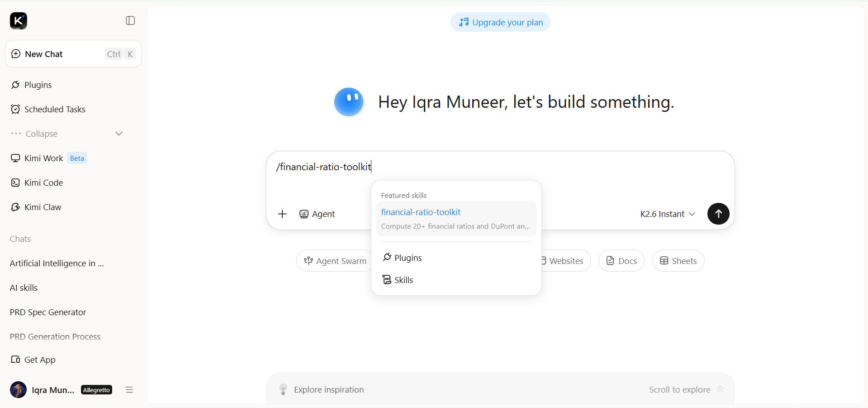Open the account menu hamburger icon
This screenshot has height=408, width=868.
pos(129,390)
